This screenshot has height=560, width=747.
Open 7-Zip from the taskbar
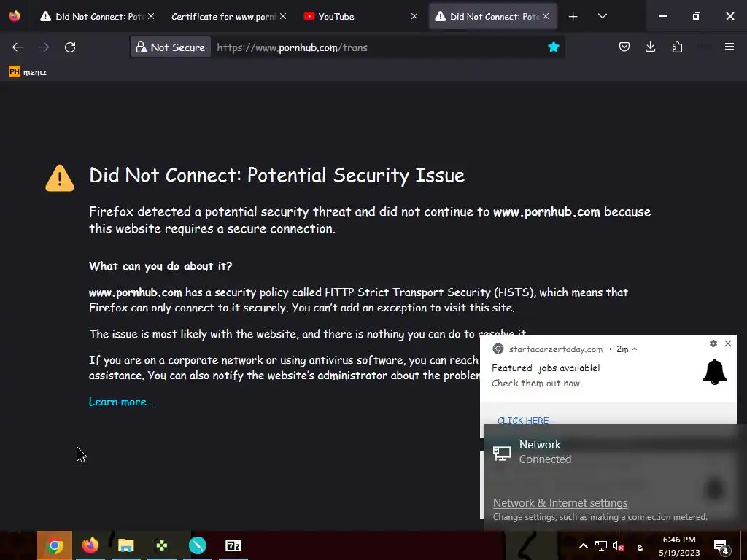(x=233, y=545)
